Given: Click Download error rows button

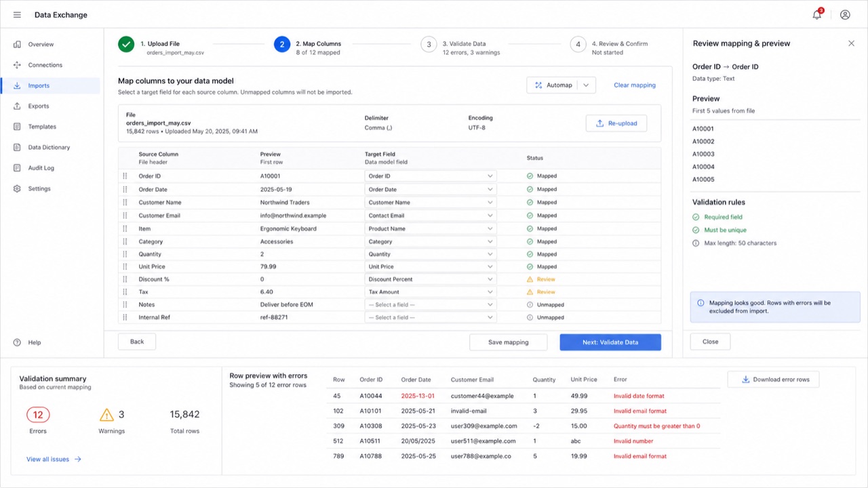Looking at the screenshot, I should [x=774, y=380].
